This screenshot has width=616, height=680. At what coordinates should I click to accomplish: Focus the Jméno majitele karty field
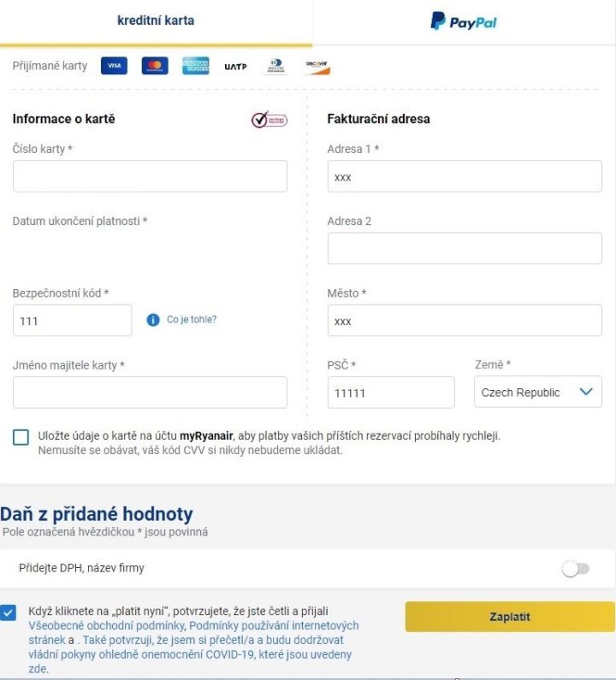[150, 393]
